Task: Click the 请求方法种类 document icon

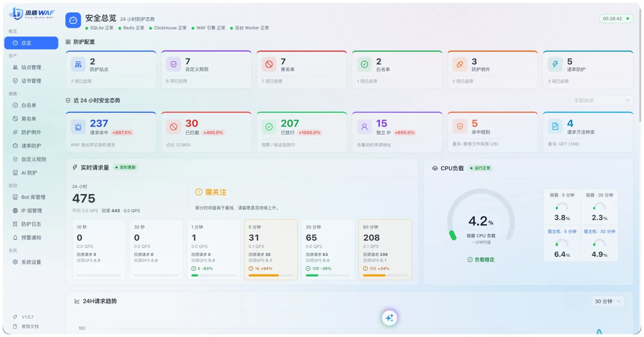Action: [x=555, y=127]
